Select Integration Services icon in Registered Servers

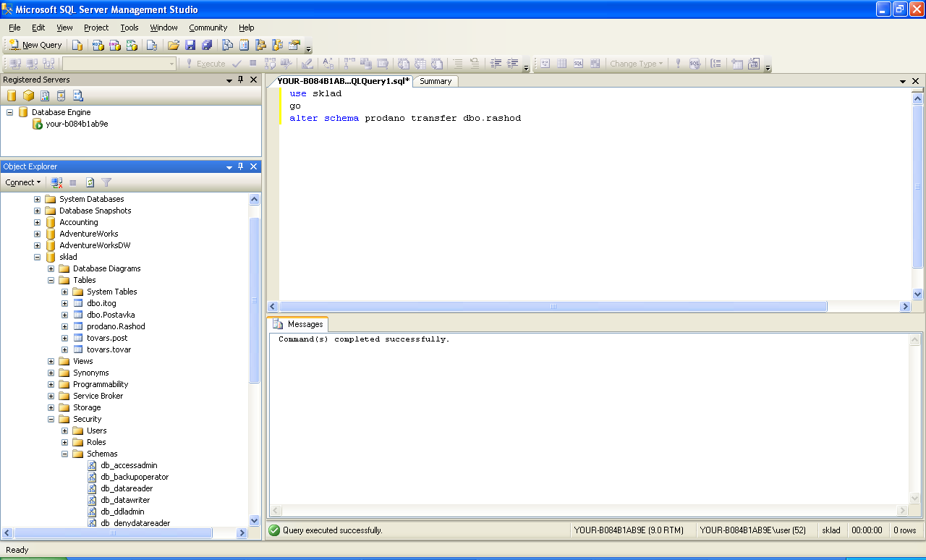[78, 96]
